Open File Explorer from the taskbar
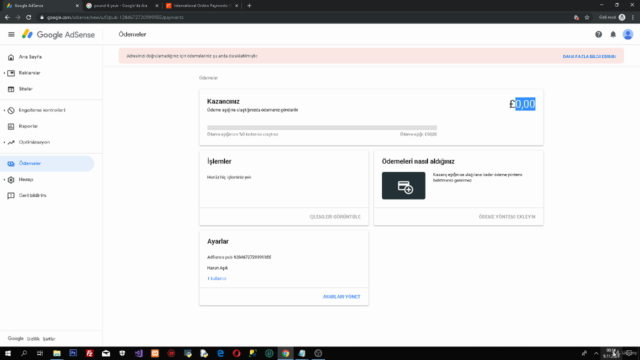This screenshot has width=640, height=360. [57, 353]
